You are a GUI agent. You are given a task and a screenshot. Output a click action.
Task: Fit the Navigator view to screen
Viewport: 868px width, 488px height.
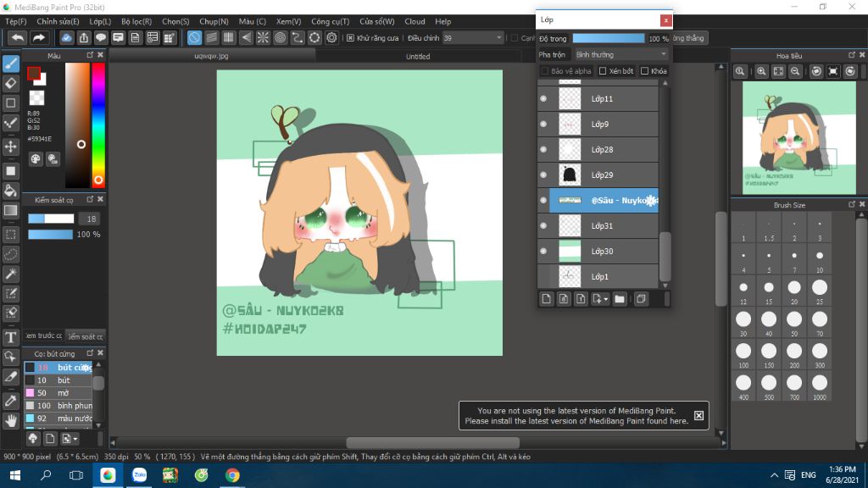(778, 71)
